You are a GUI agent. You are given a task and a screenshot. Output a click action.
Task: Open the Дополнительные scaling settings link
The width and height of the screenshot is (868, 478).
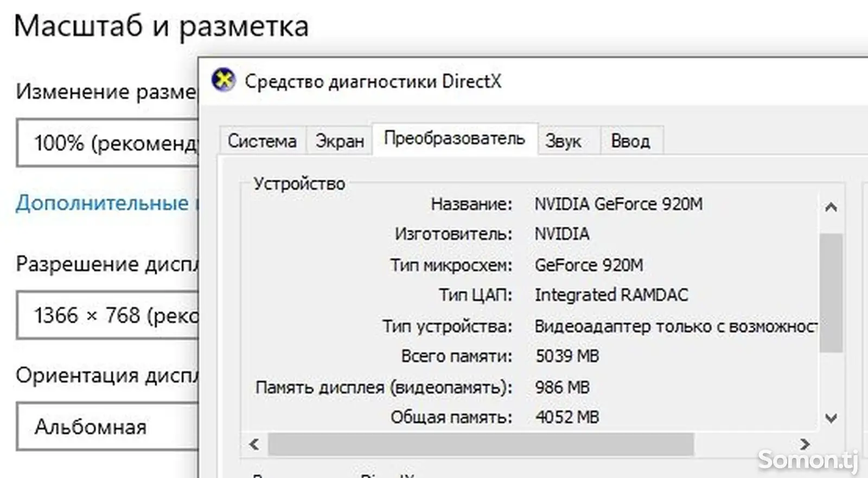pos(107,203)
